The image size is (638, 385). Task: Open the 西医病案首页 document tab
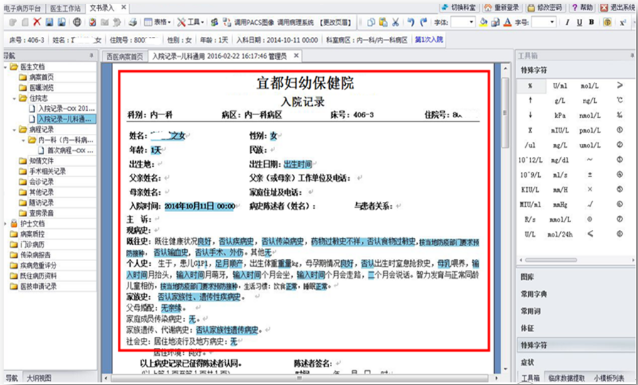[125, 56]
